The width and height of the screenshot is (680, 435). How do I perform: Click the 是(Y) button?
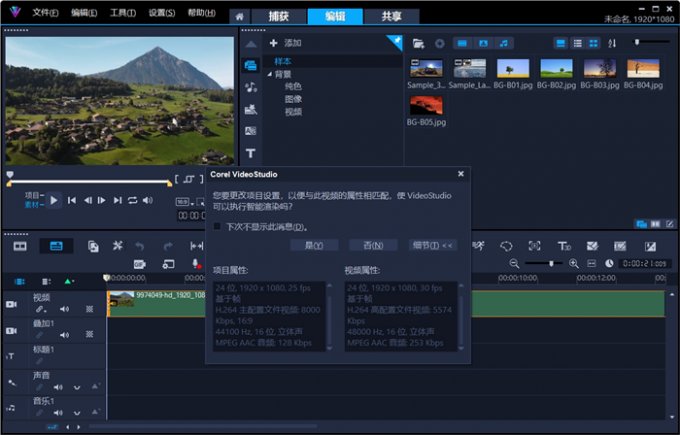point(314,245)
